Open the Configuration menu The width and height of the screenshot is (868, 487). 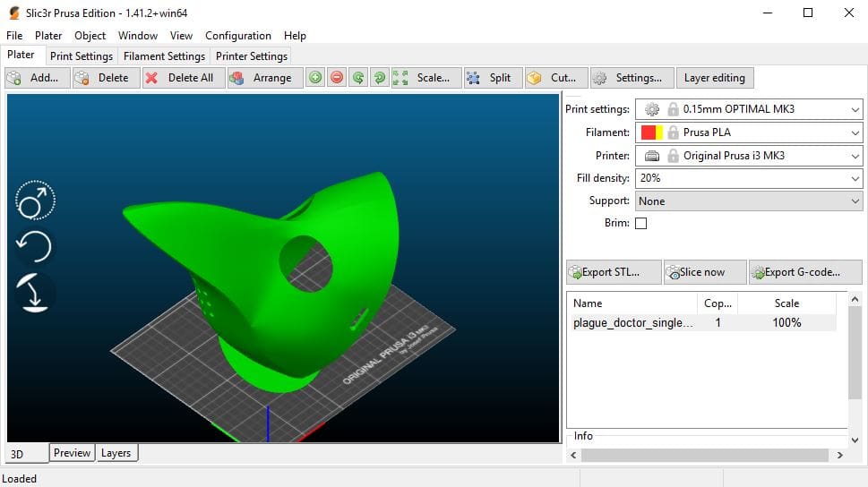tap(238, 36)
